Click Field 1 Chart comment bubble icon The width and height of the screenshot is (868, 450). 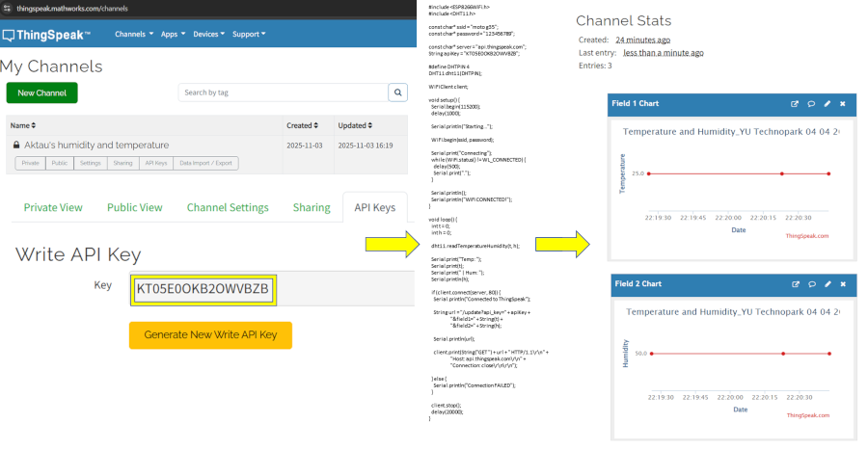[811, 104]
